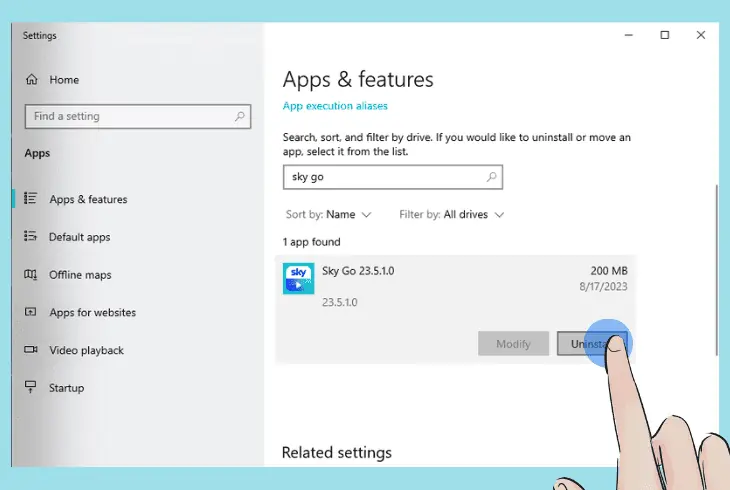Click the Sky Go app icon
730x490 pixels.
tap(298, 279)
